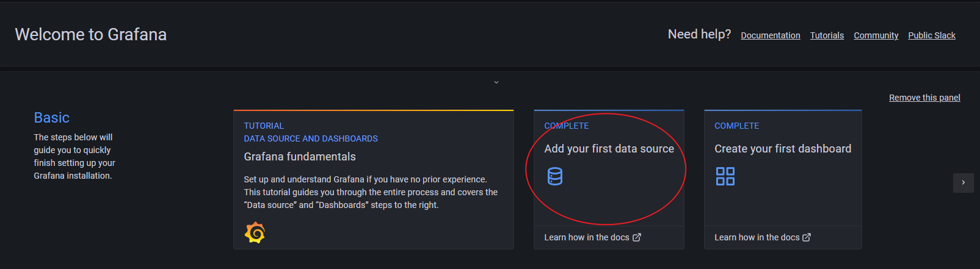Open Learn how in the docs for data source

point(586,237)
